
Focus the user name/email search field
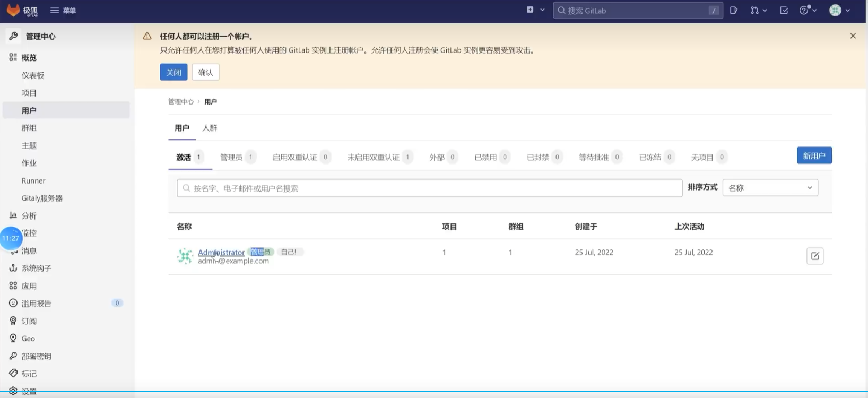pyautogui.click(x=429, y=188)
